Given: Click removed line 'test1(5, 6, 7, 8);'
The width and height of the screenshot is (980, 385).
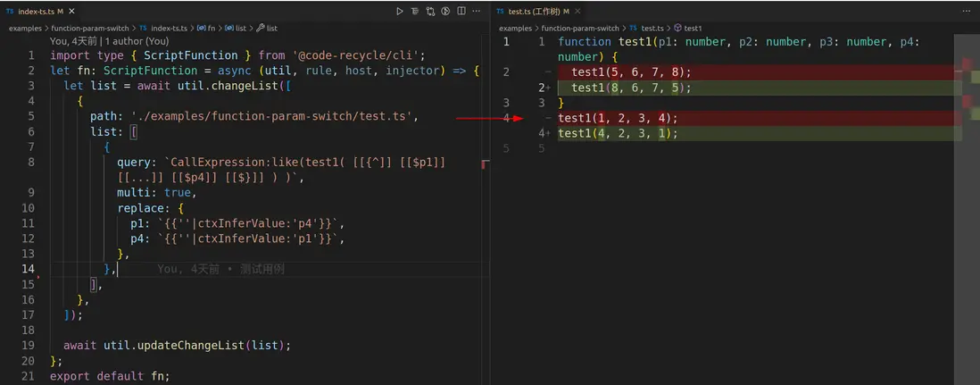Looking at the screenshot, I should click(x=631, y=72).
